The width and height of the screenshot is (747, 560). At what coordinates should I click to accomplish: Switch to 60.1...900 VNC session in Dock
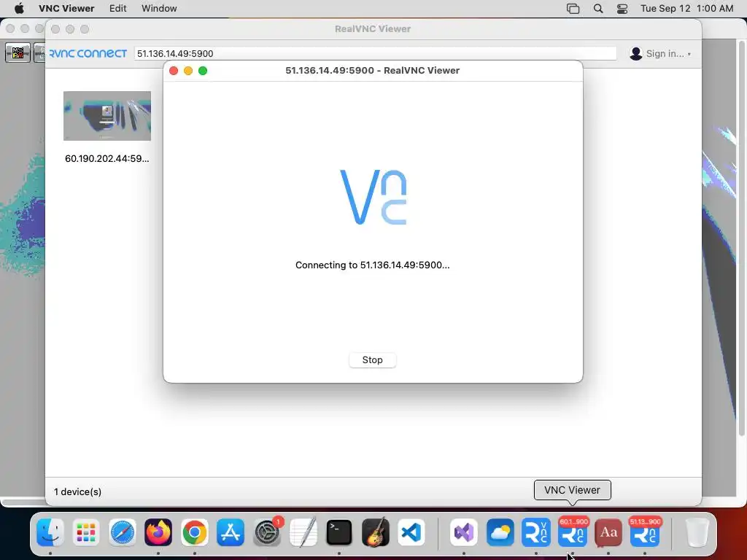572,532
